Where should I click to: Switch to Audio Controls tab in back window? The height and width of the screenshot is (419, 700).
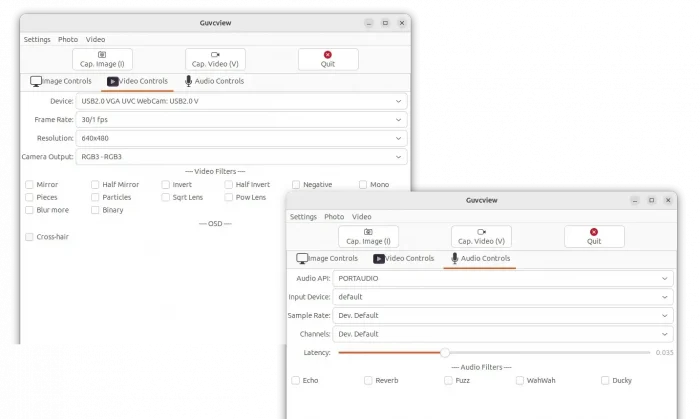pyautogui.click(x=214, y=81)
